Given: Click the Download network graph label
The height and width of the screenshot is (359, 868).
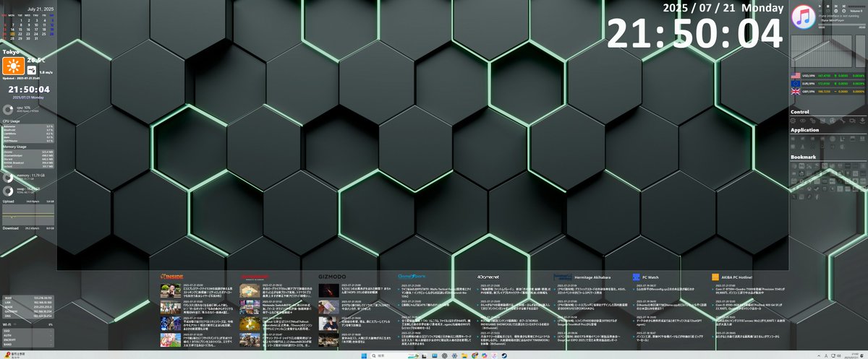Looking at the screenshot, I should coord(9,228).
